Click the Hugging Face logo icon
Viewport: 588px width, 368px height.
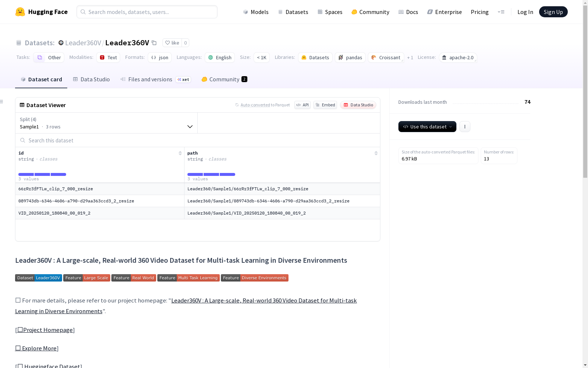click(x=20, y=12)
